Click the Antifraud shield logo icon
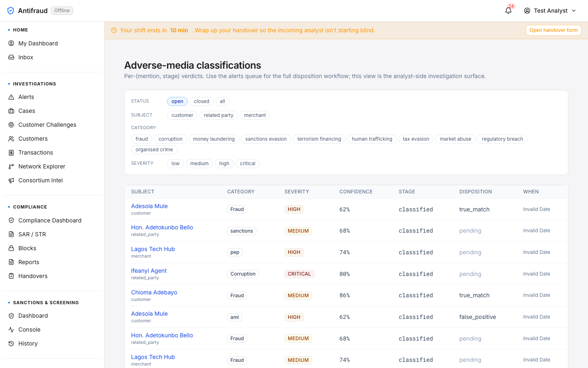Screen dimensions: 588x368 [11, 11]
